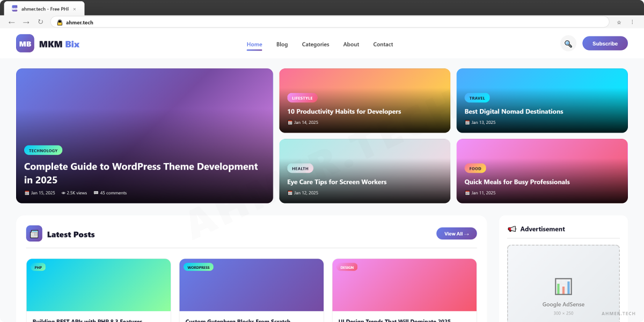The image size is (644, 322).
Task: Open the Blog menu item
Action: coord(282,45)
